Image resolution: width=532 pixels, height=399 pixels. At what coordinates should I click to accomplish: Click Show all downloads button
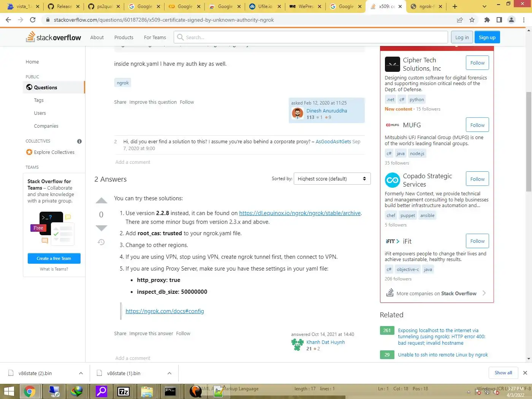tap(503, 373)
